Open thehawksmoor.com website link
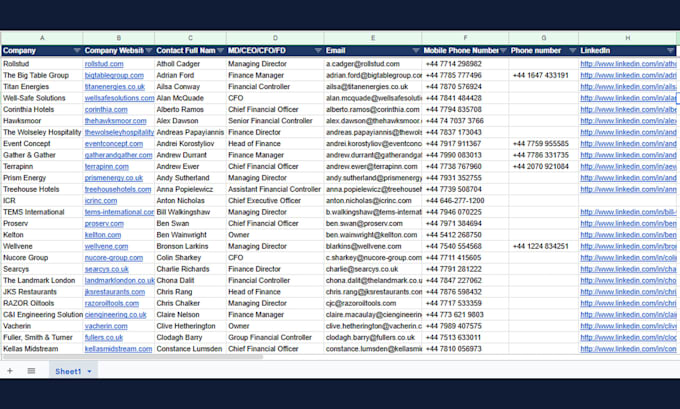Viewport: 680px width, 409px height. [115, 121]
